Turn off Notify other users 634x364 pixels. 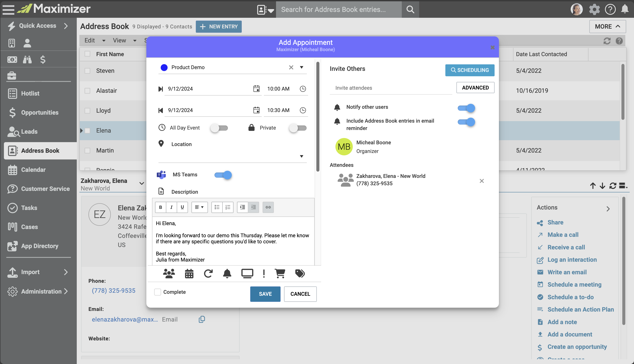466,108
